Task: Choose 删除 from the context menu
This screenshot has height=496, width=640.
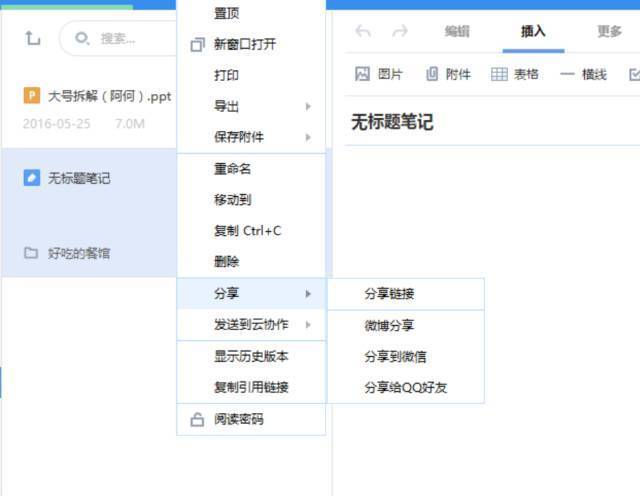Action: click(x=251, y=262)
